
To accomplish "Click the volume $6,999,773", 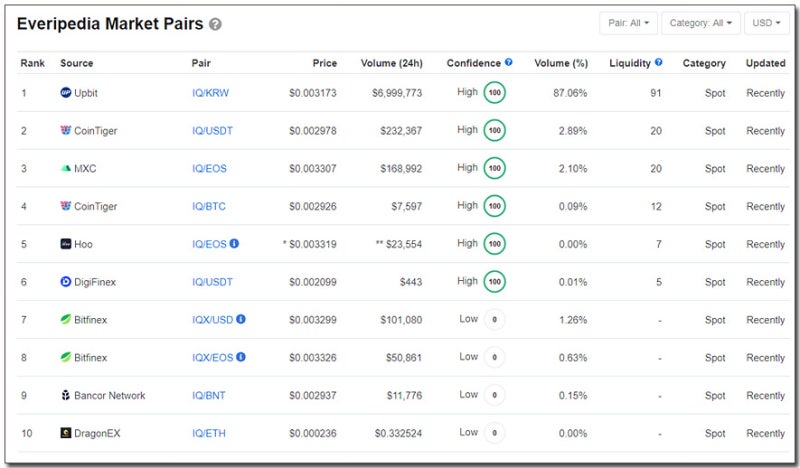I will pyautogui.click(x=397, y=93).
